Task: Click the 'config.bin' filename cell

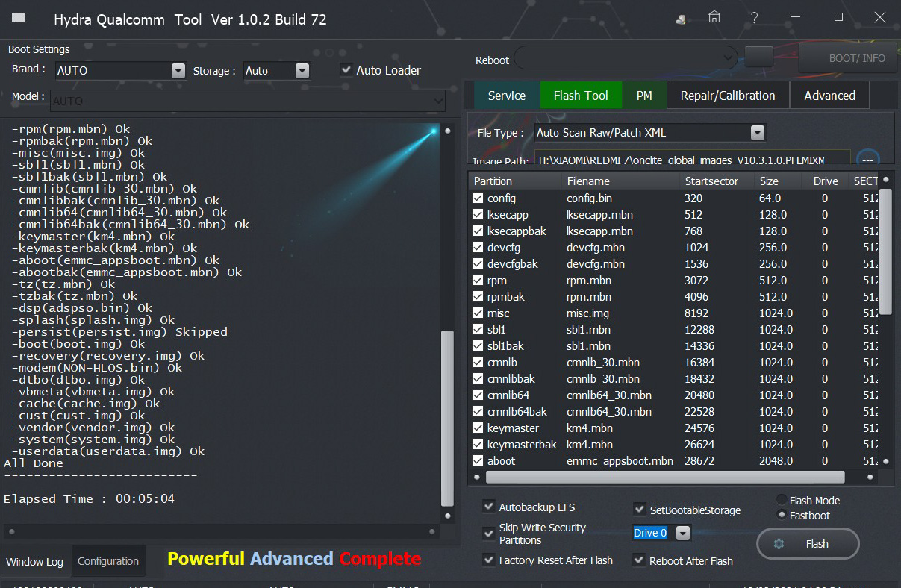Action: pyautogui.click(x=589, y=198)
